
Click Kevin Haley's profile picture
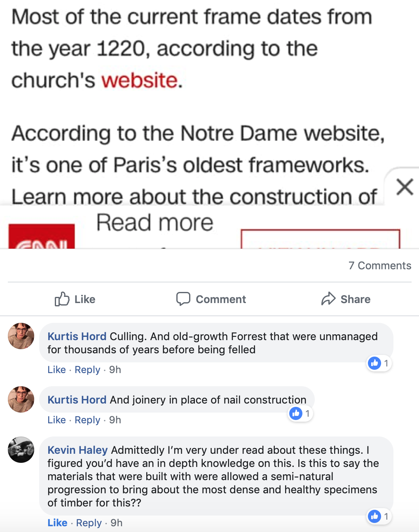click(21, 450)
